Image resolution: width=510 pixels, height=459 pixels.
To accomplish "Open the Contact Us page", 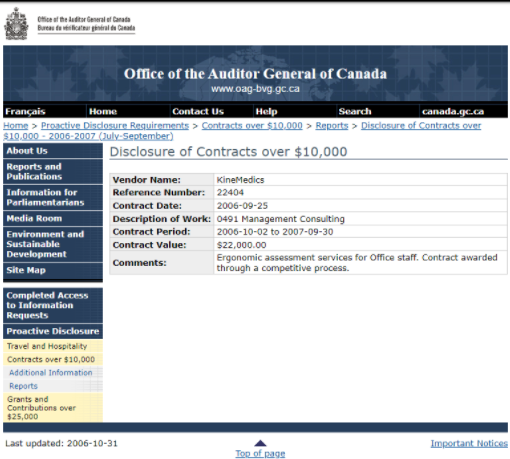I will click(x=198, y=111).
